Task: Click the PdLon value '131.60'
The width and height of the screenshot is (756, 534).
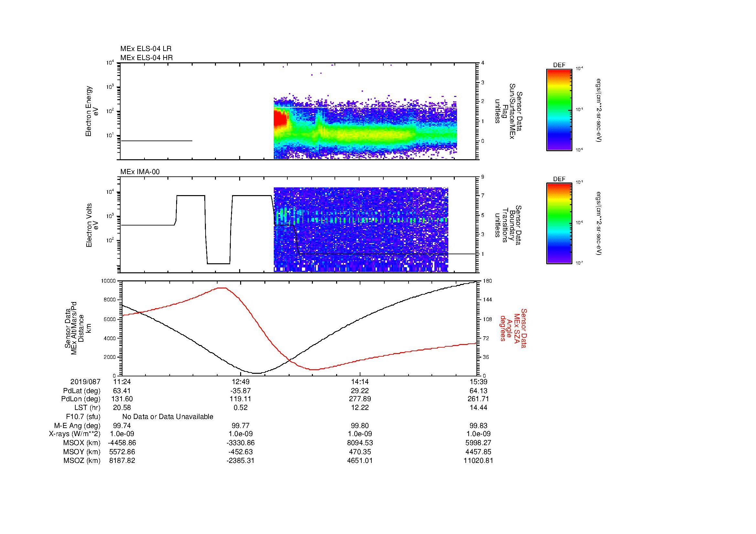Action: point(122,399)
